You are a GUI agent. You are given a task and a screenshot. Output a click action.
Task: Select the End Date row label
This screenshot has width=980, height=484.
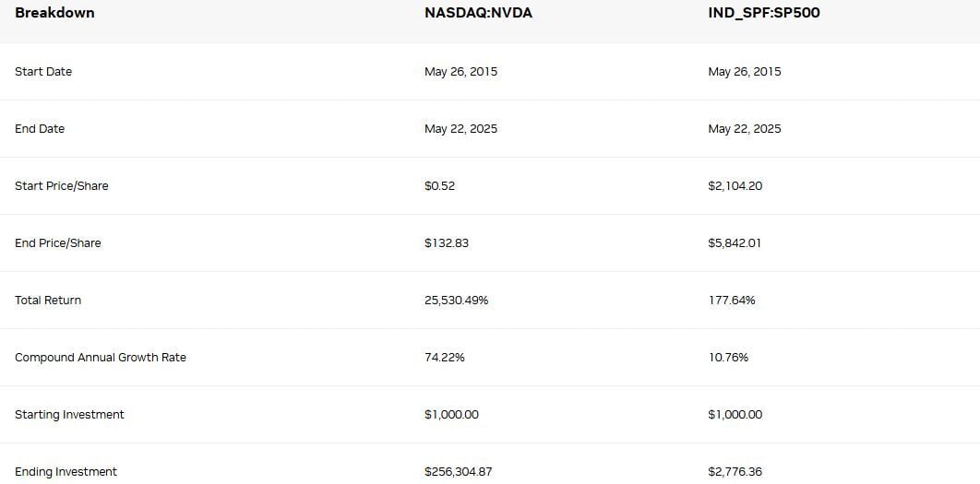pyautogui.click(x=40, y=129)
